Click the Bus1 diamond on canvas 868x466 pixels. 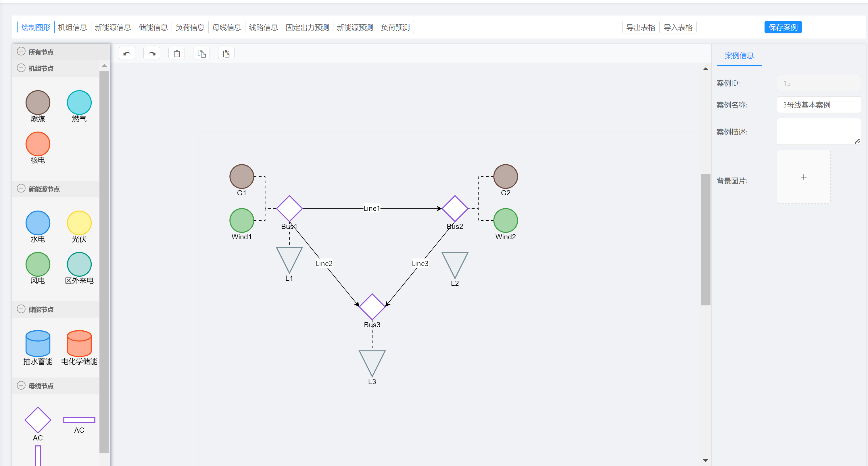pyautogui.click(x=289, y=208)
